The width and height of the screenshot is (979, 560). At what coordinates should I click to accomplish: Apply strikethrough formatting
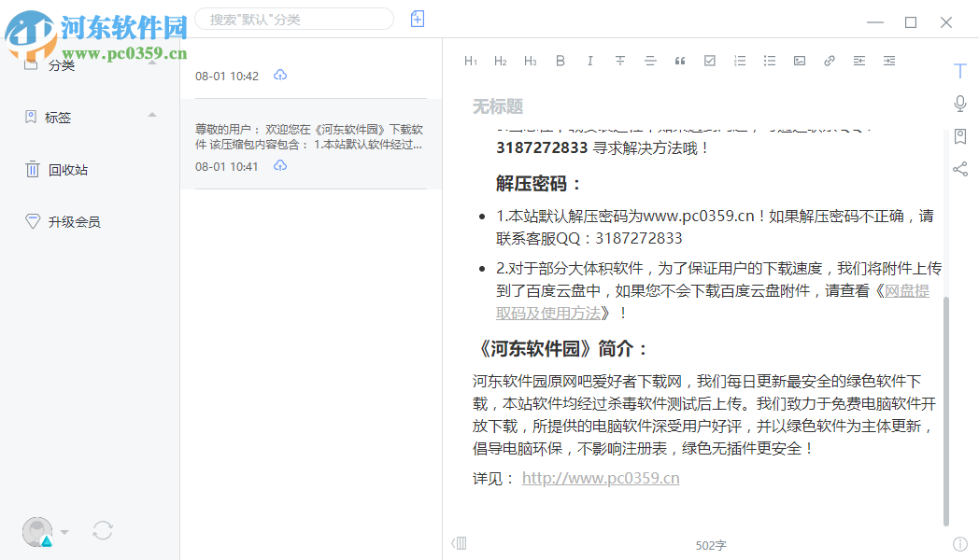[619, 60]
